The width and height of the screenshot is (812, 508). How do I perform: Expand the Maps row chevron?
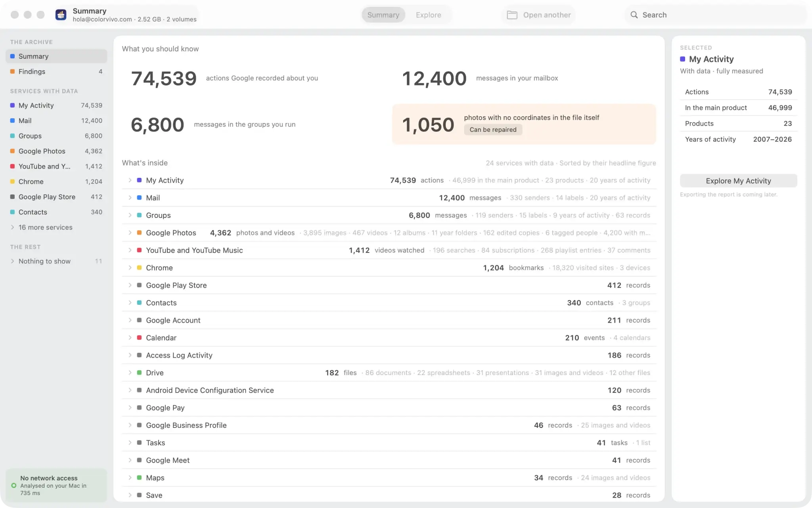[x=130, y=477]
